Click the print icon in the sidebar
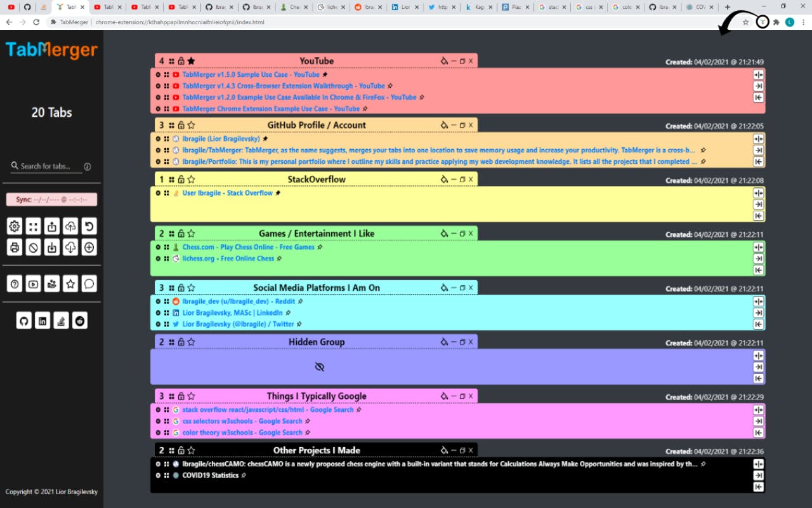Image resolution: width=812 pixels, height=508 pixels. 15,247
